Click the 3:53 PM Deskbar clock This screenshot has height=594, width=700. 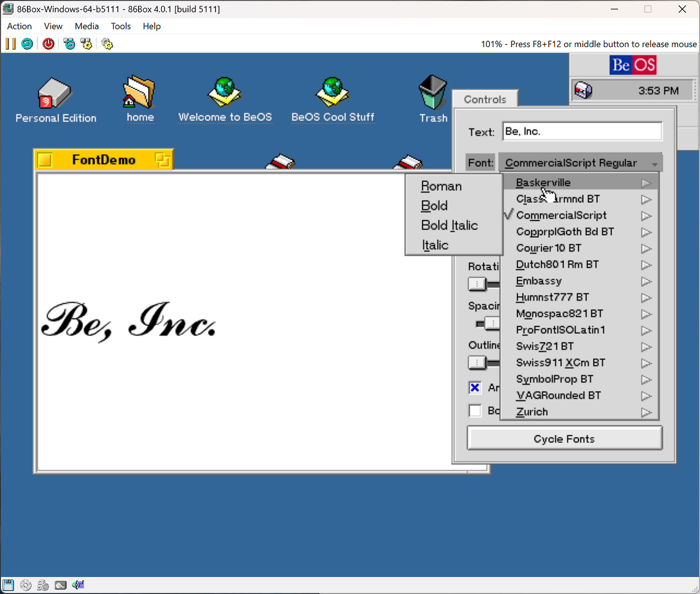click(658, 91)
